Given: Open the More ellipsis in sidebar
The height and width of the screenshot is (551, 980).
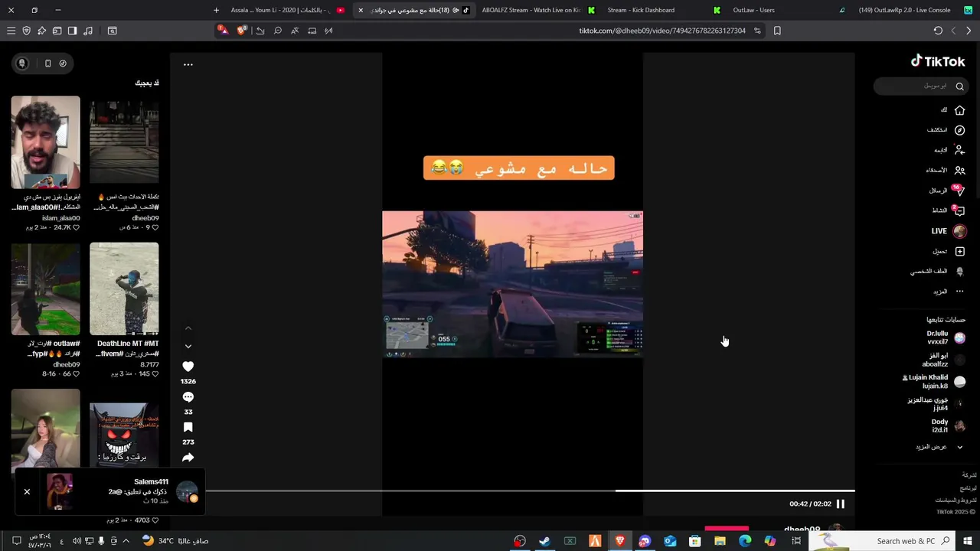Looking at the screenshot, I should coord(959,292).
